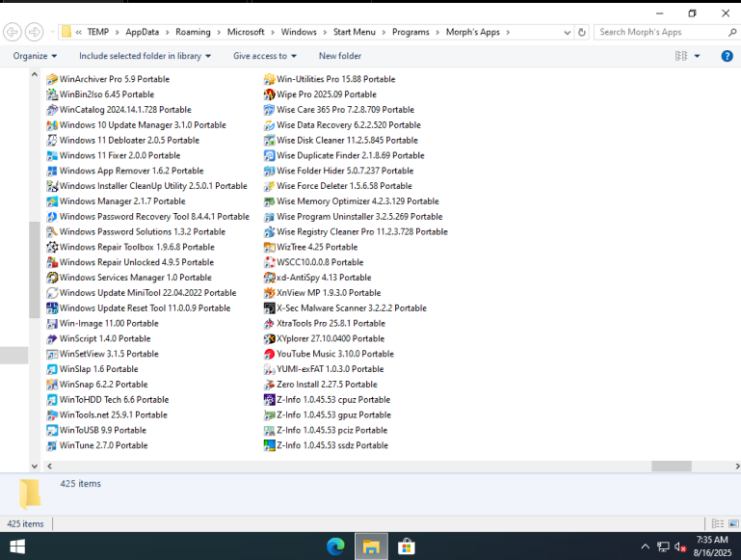This screenshot has height=560, width=741.
Task: Select the WinCatalog 2024.14.1.728 Portable icon
Action: pyautogui.click(x=52, y=110)
